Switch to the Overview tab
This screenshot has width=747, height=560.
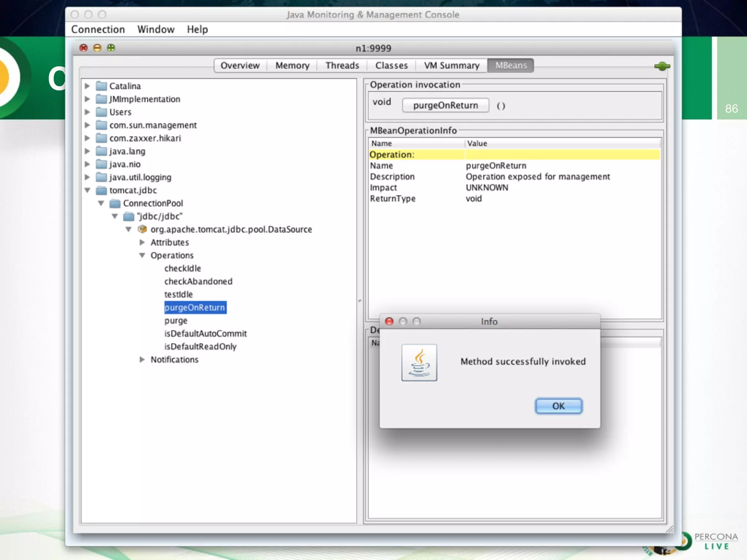point(240,66)
